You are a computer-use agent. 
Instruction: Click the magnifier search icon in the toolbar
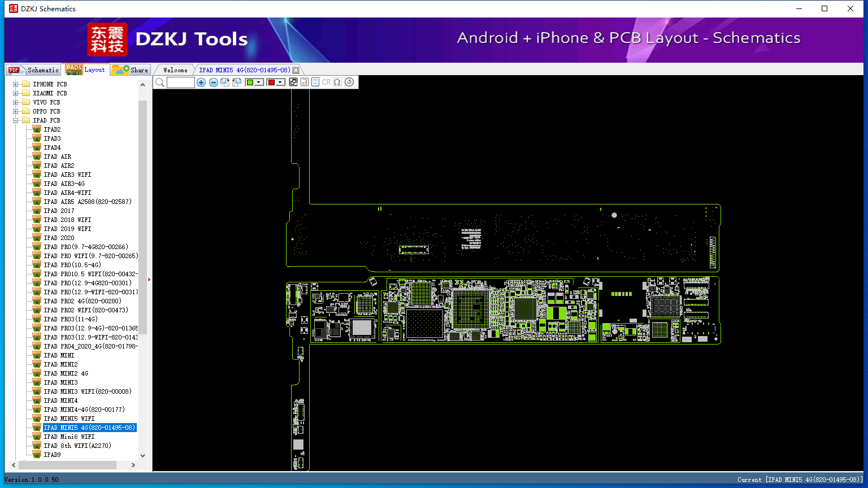point(160,82)
